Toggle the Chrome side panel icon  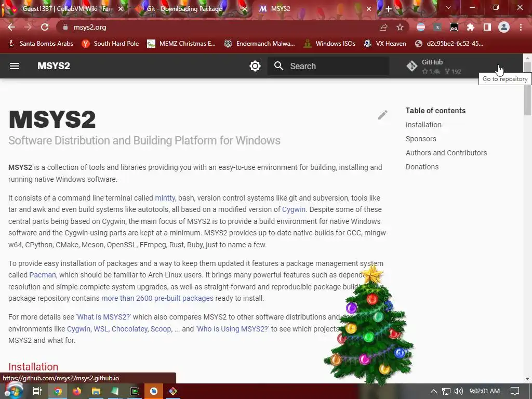click(x=487, y=27)
